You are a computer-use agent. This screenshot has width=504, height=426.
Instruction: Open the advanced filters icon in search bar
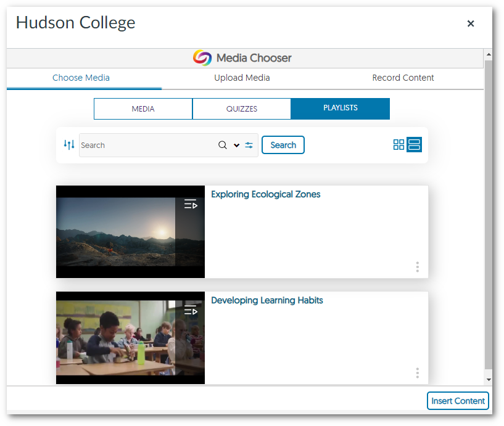[249, 145]
